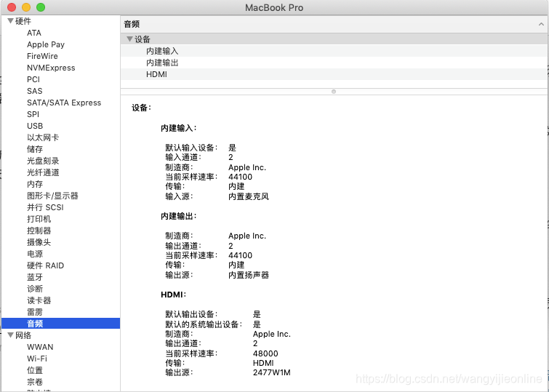
Task: Click the 内置扬声器 output source value
Action: coord(249,275)
